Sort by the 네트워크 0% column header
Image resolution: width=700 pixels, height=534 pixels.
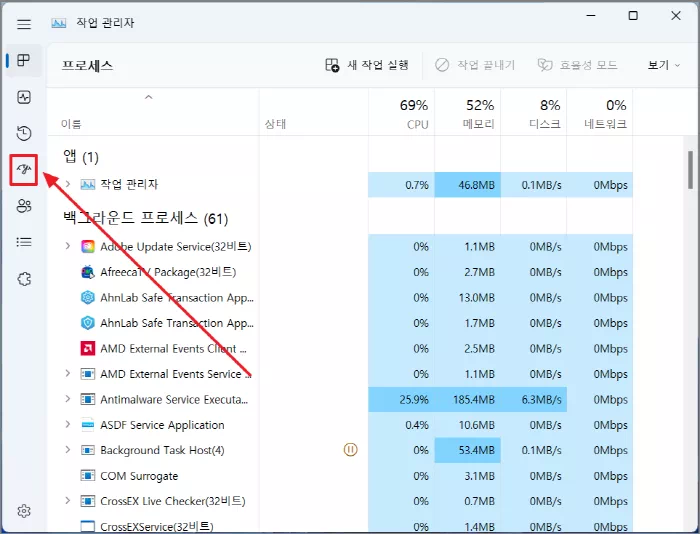click(x=600, y=114)
